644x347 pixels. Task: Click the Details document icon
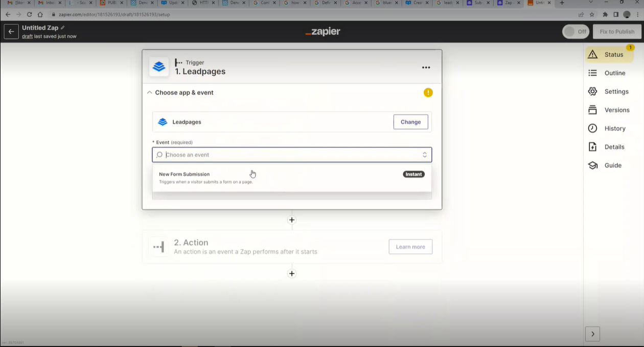click(x=592, y=147)
